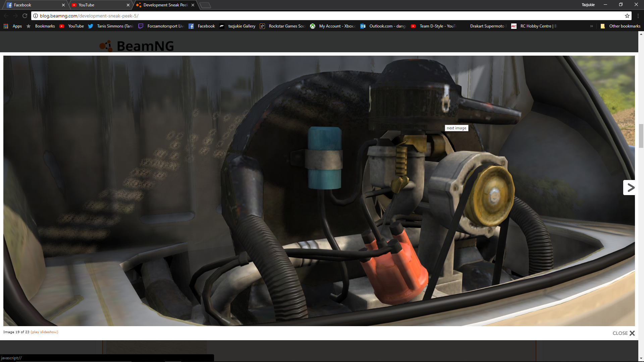Start the play slideshow link

pyautogui.click(x=44, y=332)
